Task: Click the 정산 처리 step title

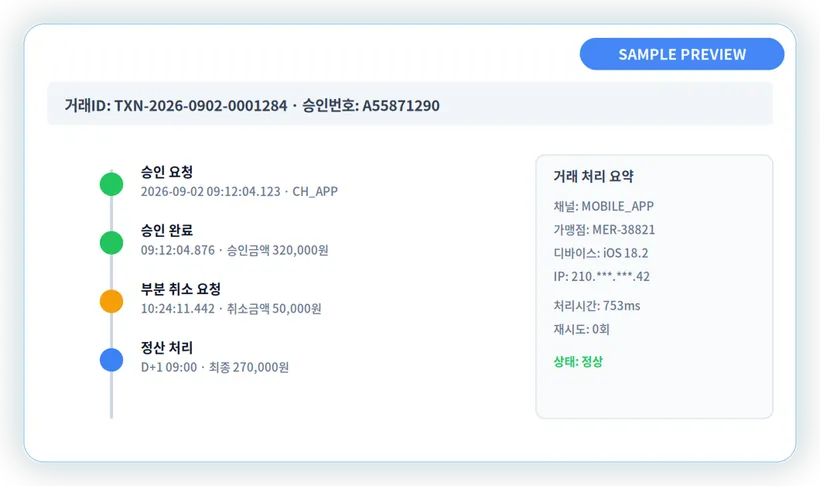Action: (167, 347)
